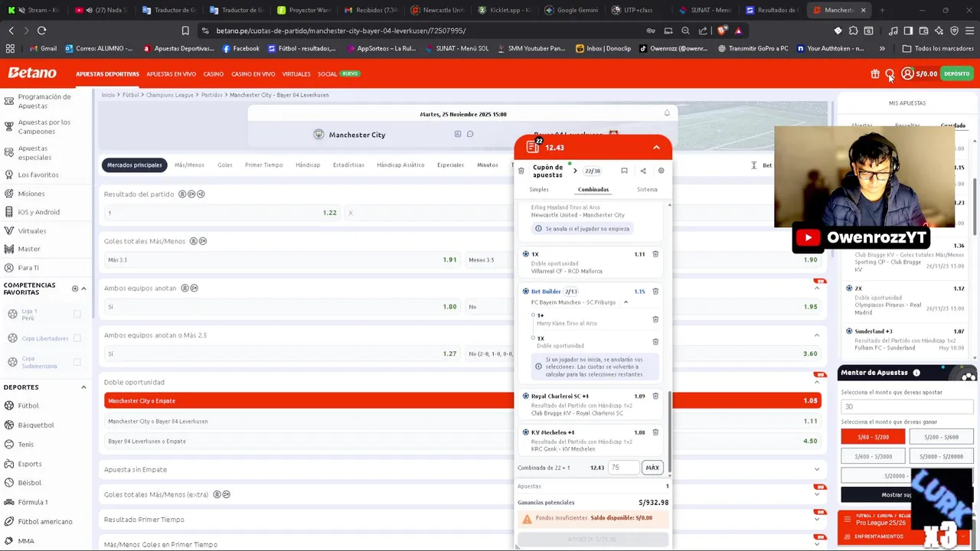The height and width of the screenshot is (551, 980).
Task: Open the account profile icon
Action: pos(907,73)
